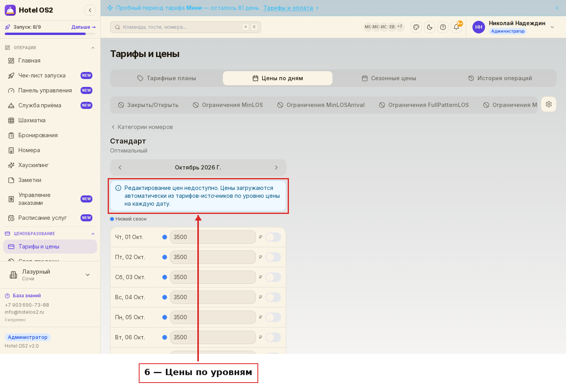Select Ограничения FullPatternLOS tab
The width and height of the screenshot is (566, 392).
click(x=424, y=105)
